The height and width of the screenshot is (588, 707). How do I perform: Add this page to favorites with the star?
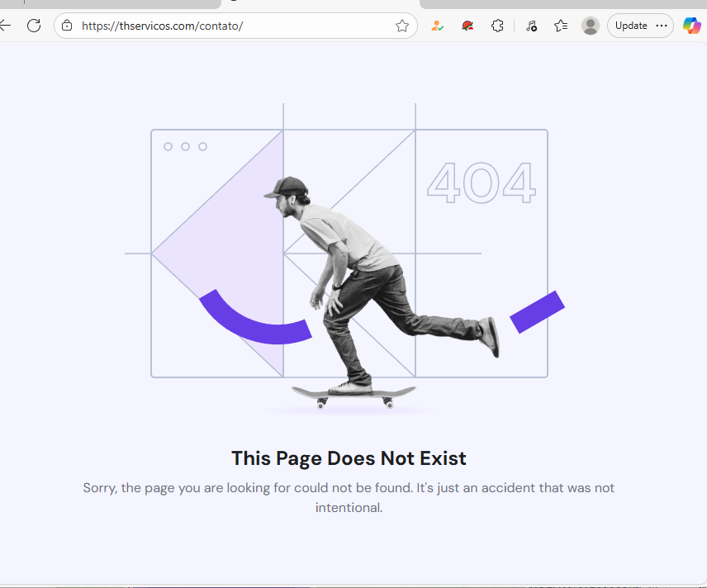401,26
